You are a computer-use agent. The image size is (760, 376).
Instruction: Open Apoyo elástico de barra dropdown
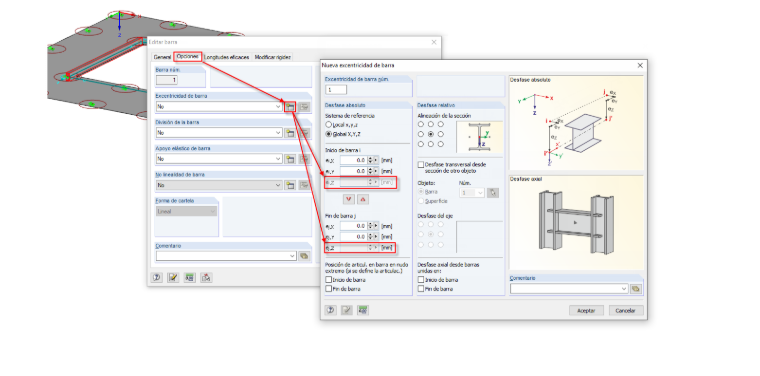(278, 159)
